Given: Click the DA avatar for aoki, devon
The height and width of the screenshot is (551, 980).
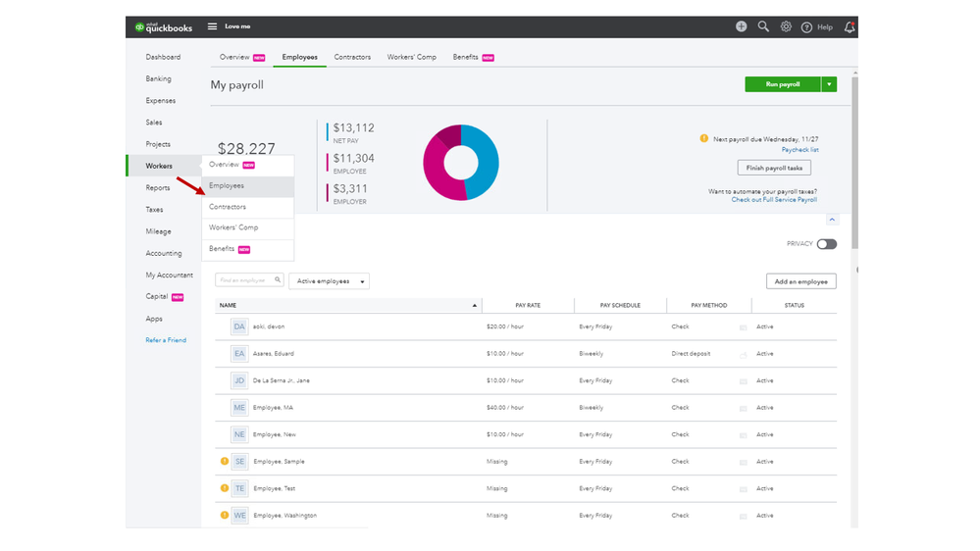Looking at the screenshot, I should (x=239, y=326).
